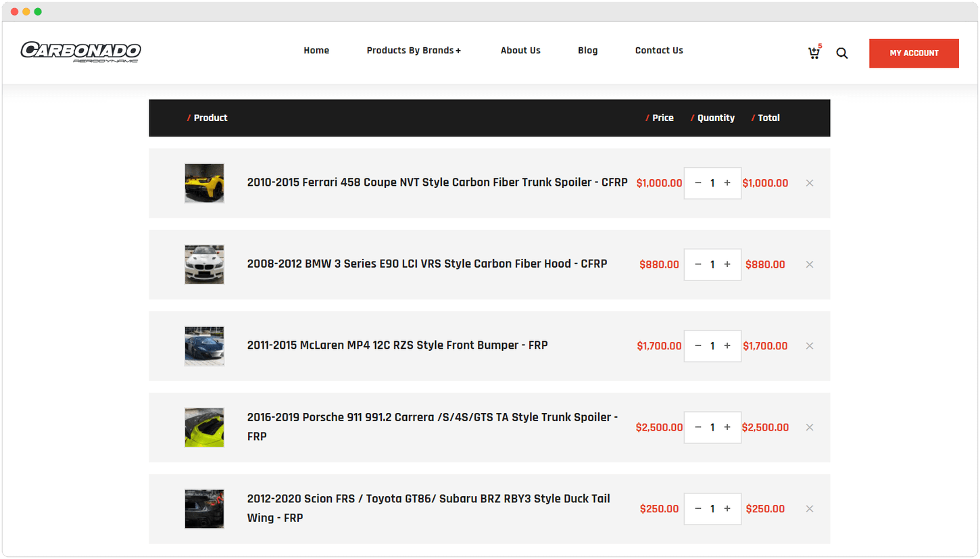The image size is (980, 559).
Task: Click quantity field of Porsche 911 row
Action: 712,427
